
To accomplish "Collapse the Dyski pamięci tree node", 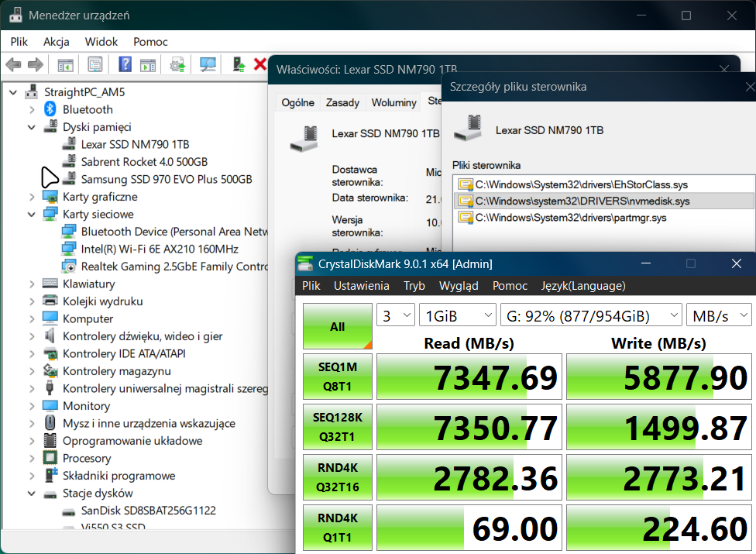I will click(32, 127).
